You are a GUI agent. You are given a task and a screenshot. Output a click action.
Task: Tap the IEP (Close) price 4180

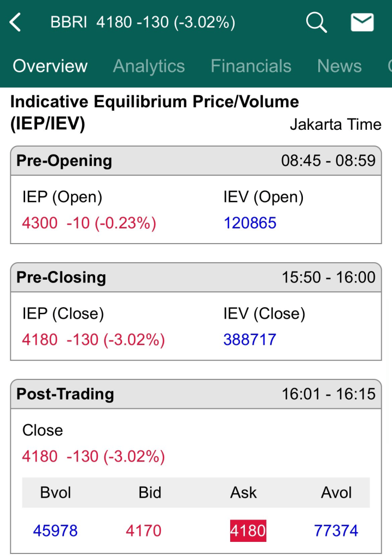pos(40,340)
